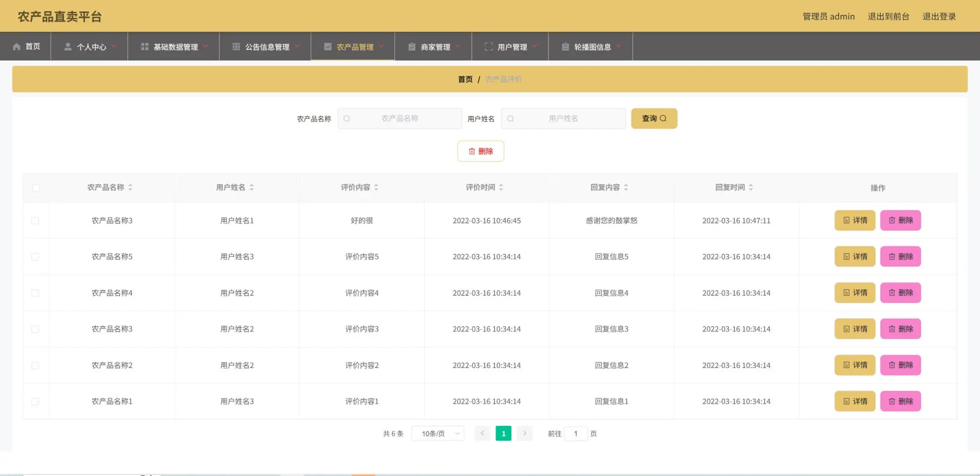The height and width of the screenshot is (476, 980).
Task: Toggle the select-all checkbox in table header
Action: pos(36,188)
